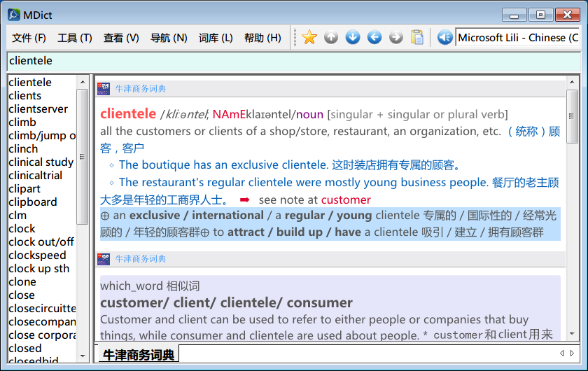The height and width of the screenshot is (371, 588).
Task: Select 'clinch' in the word list
Action: tap(23, 149)
